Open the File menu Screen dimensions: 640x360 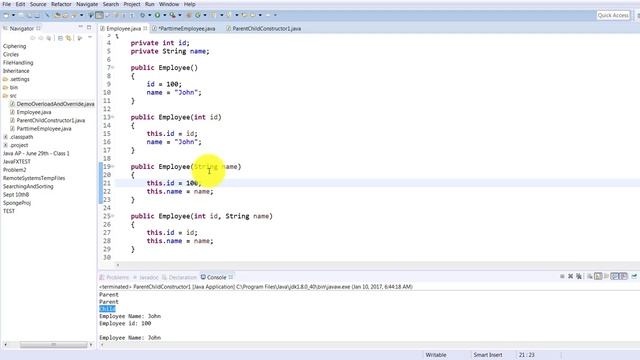(x=7, y=4)
